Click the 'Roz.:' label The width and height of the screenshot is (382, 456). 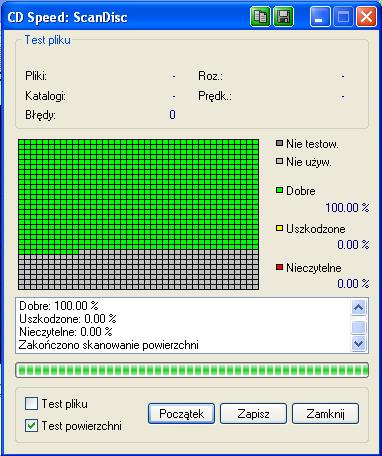coord(210,76)
